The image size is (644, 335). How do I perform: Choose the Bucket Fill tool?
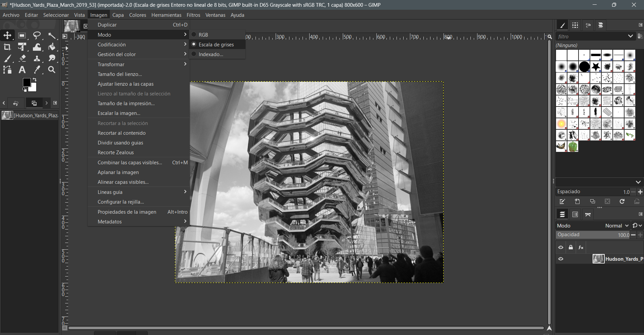pyautogui.click(x=52, y=47)
